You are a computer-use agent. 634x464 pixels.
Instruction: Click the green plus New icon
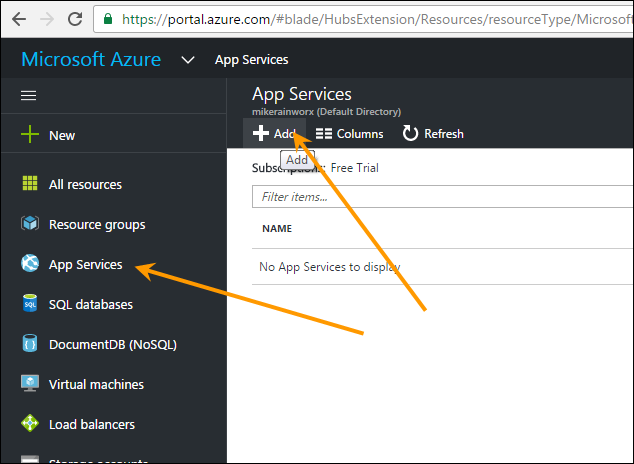pyautogui.click(x=30, y=134)
